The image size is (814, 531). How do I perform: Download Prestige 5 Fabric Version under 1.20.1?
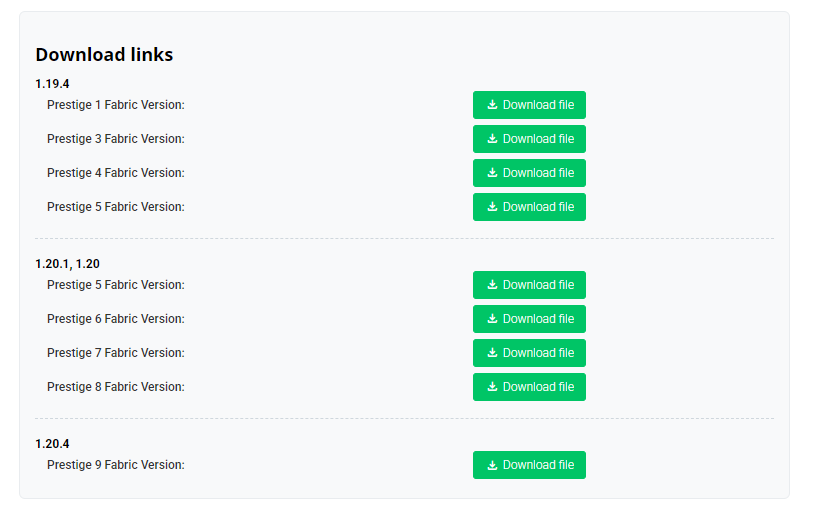[x=529, y=285]
